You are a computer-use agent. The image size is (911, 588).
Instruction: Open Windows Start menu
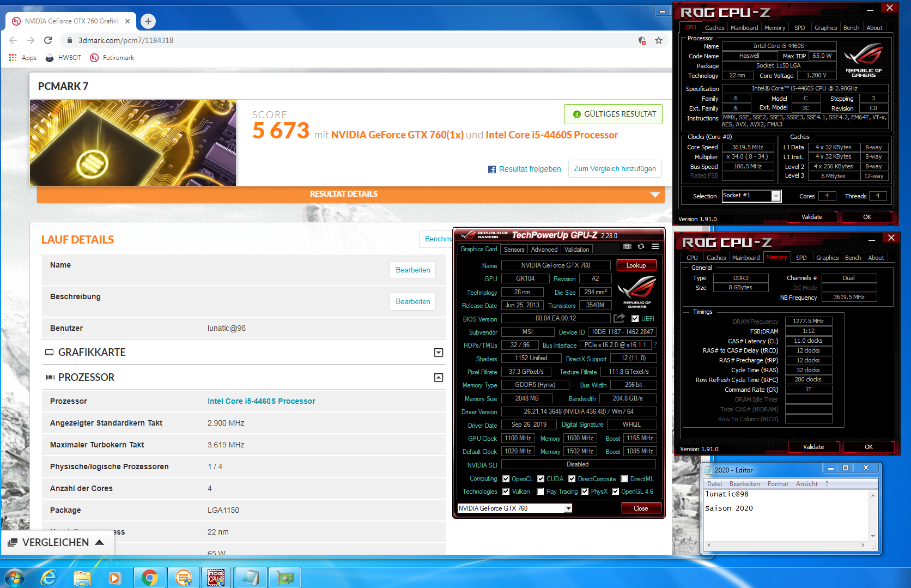pos(14,578)
